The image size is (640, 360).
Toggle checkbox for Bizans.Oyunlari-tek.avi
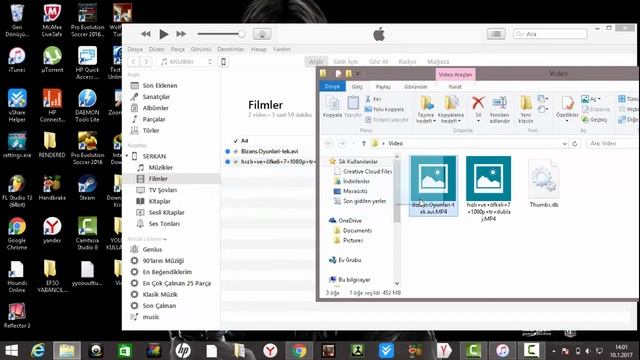[236, 151]
